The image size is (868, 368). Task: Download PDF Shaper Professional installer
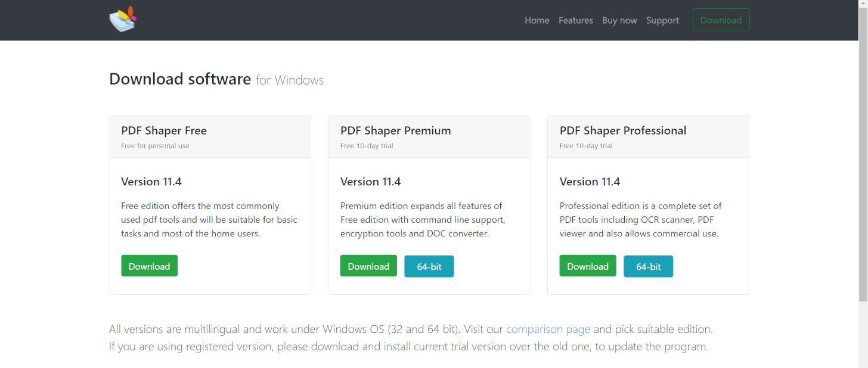point(588,266)
